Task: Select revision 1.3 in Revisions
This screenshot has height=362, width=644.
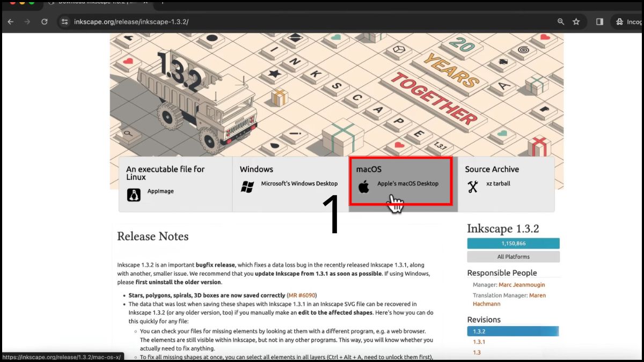Action: click(x=477, y=352)
